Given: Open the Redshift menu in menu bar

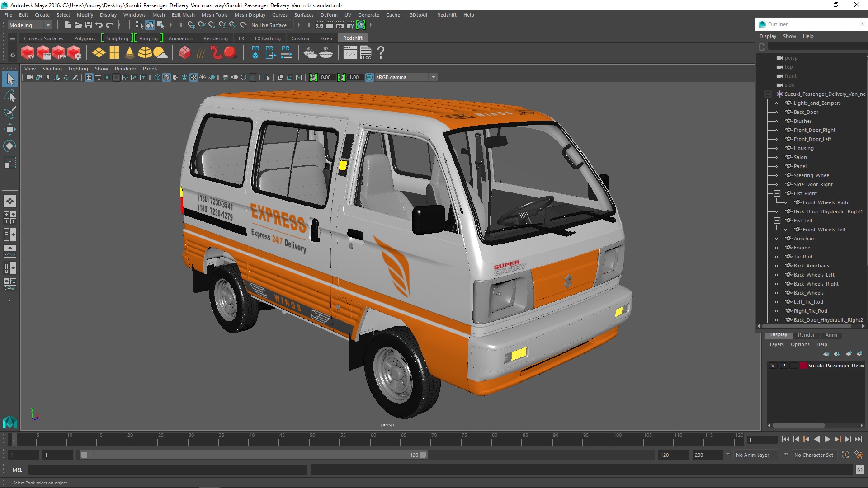Looking at the screenshot, I should coord(447,15).
